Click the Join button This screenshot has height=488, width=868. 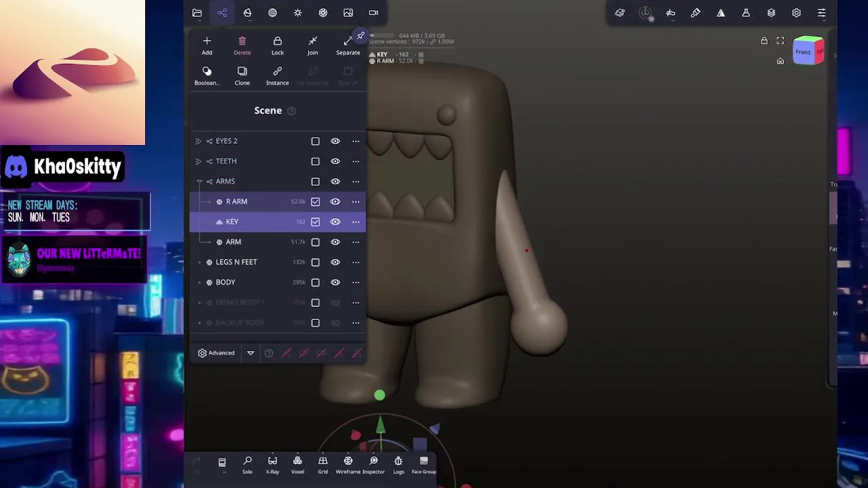point(313,46)
